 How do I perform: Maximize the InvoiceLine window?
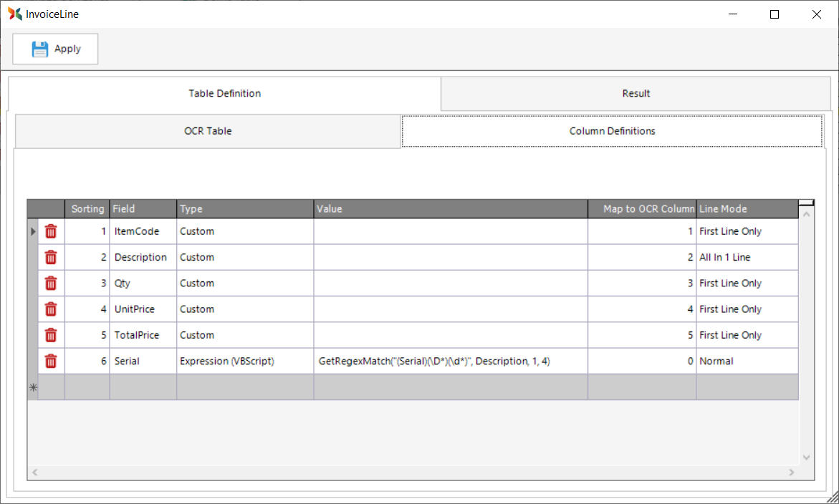774,14
